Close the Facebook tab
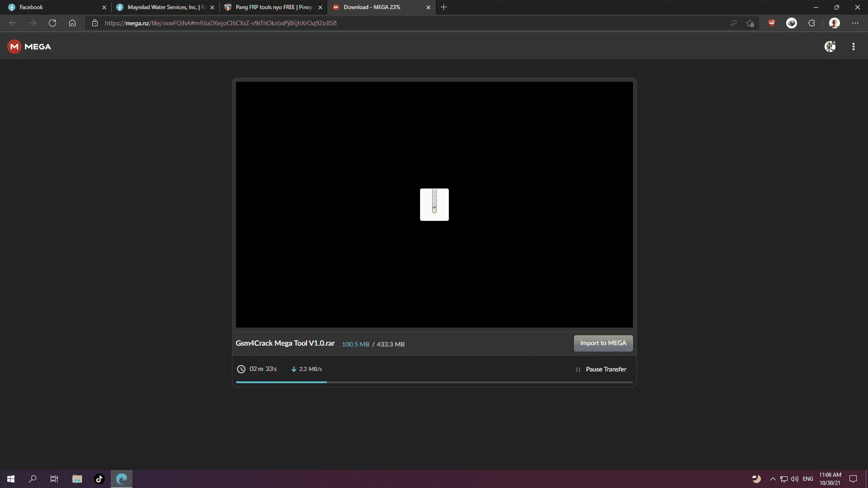Viewport: 868px width, 488px height. (104, 7)
